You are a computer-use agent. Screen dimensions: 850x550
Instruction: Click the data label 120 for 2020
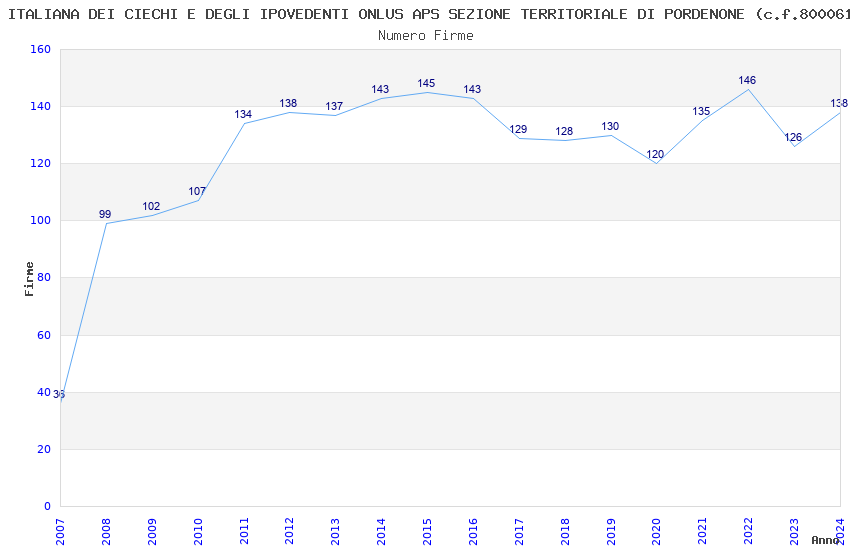[x=655, y=154]
